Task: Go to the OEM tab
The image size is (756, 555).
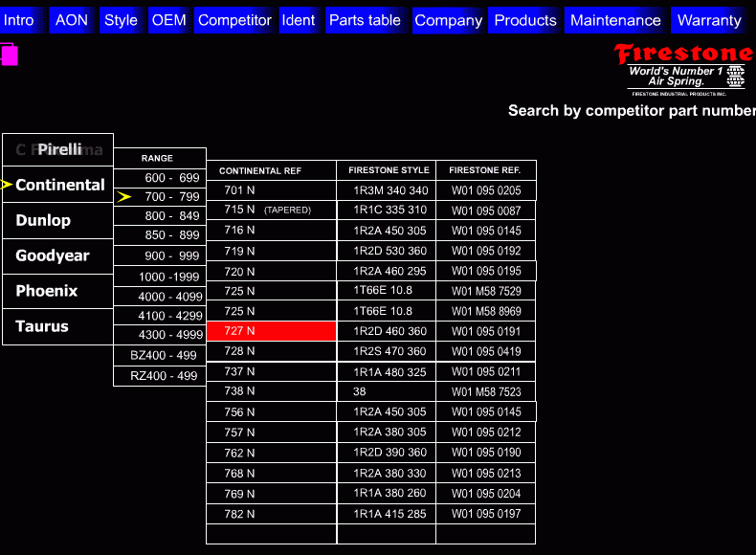Action: [x=168, y=20]
